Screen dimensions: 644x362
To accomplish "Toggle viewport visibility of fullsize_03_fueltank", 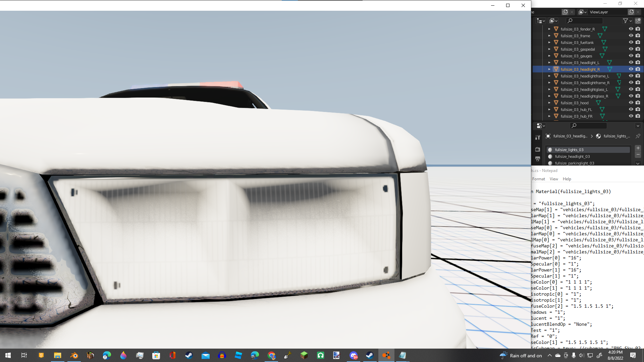I will [x=631, y=42].
